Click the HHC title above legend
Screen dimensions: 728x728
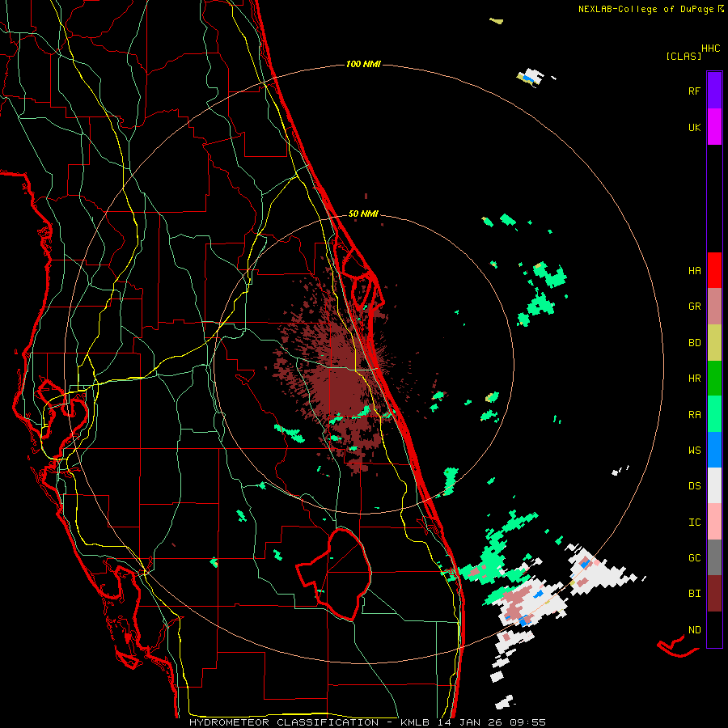710,49
